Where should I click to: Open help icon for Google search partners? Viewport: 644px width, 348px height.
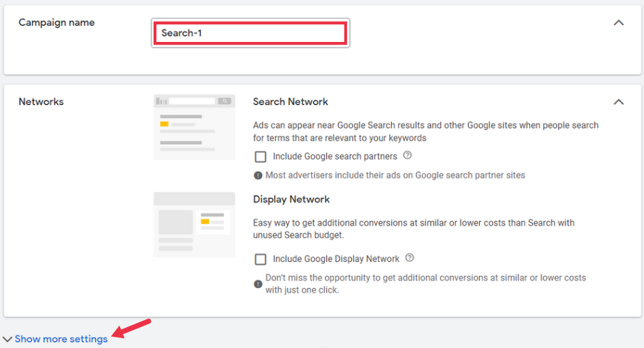point(407,155)
